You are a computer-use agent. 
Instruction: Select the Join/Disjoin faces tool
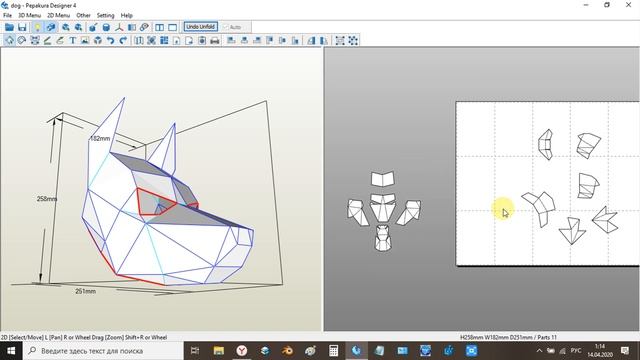[x=35, y=40]
